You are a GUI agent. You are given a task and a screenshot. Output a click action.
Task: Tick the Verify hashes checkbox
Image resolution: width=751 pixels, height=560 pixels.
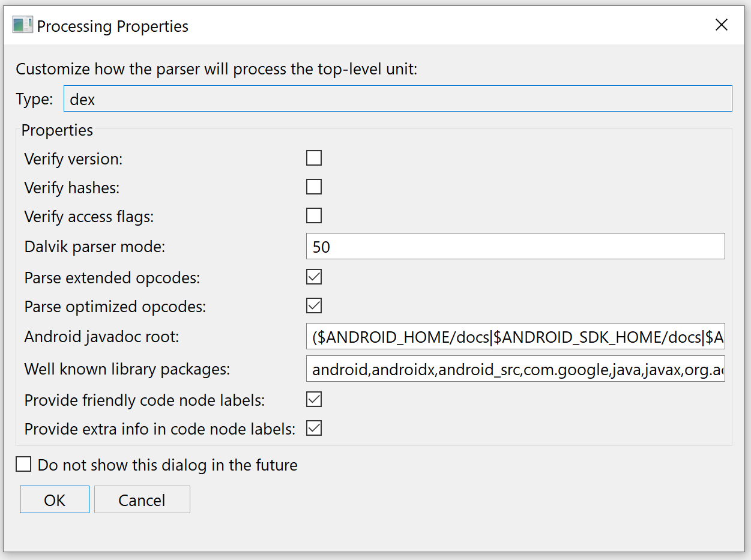314,187
